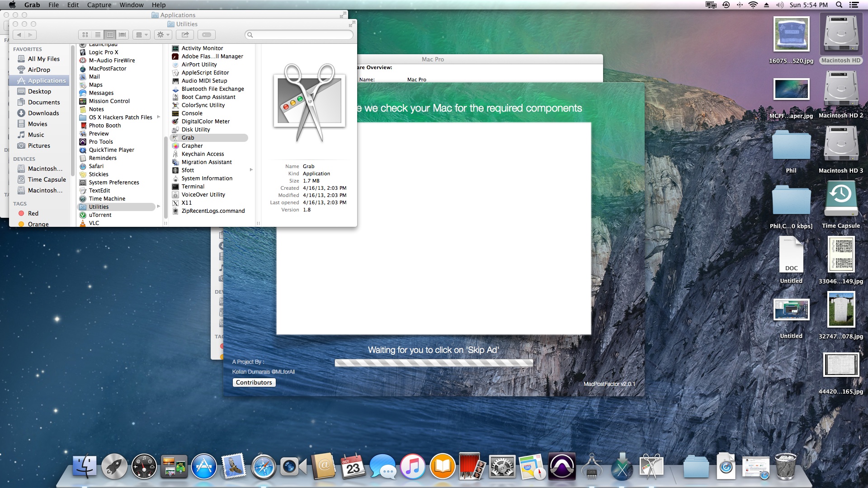Open the App Store Dock icon
Screen dimensions: 868x488
(204, 467)
